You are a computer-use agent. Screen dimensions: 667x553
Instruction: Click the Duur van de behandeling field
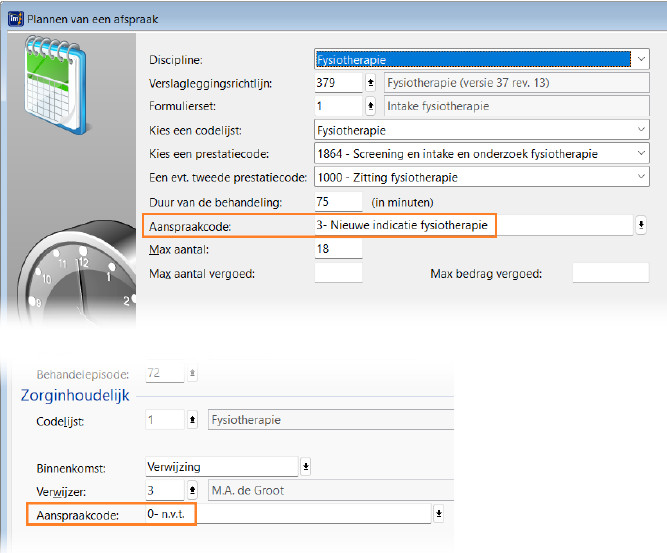[338, 202]
